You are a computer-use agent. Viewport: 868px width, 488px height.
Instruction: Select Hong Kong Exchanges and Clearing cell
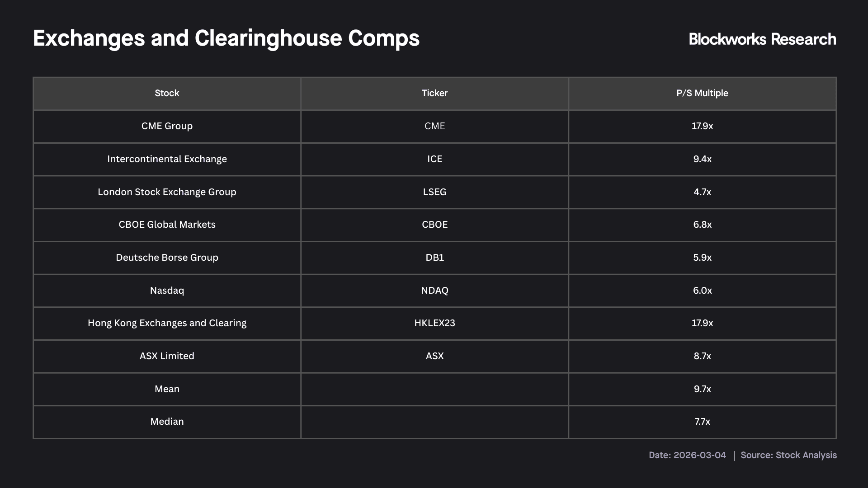click(167, 323)
